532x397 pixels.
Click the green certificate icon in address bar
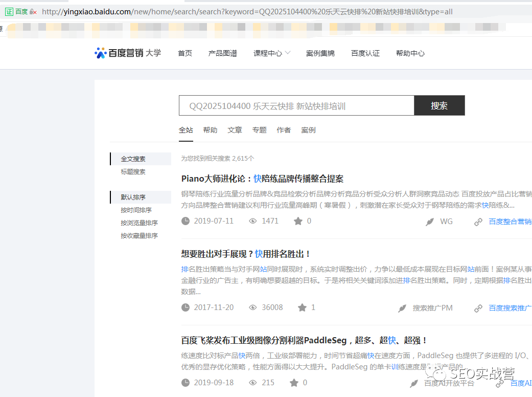(9, 12)
